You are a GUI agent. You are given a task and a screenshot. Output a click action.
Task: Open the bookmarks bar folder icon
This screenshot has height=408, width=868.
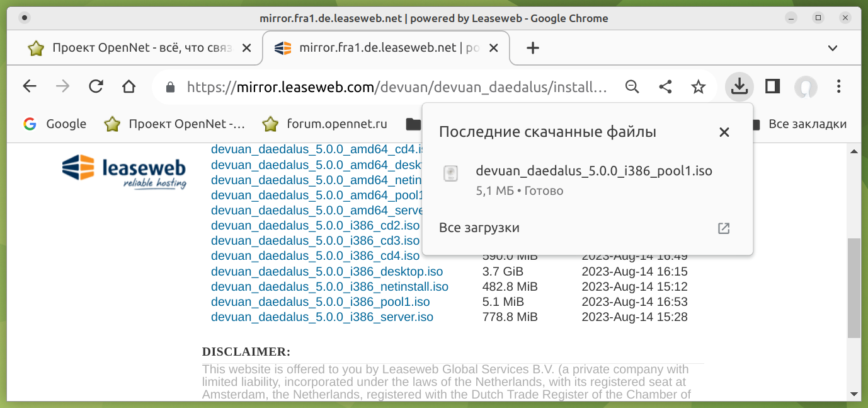pos(413,124)
